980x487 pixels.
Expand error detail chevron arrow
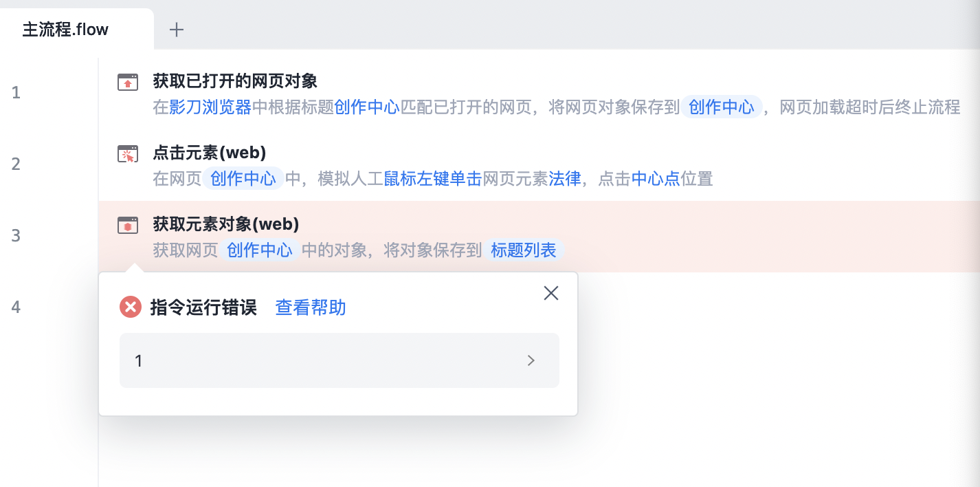(531, 360)
